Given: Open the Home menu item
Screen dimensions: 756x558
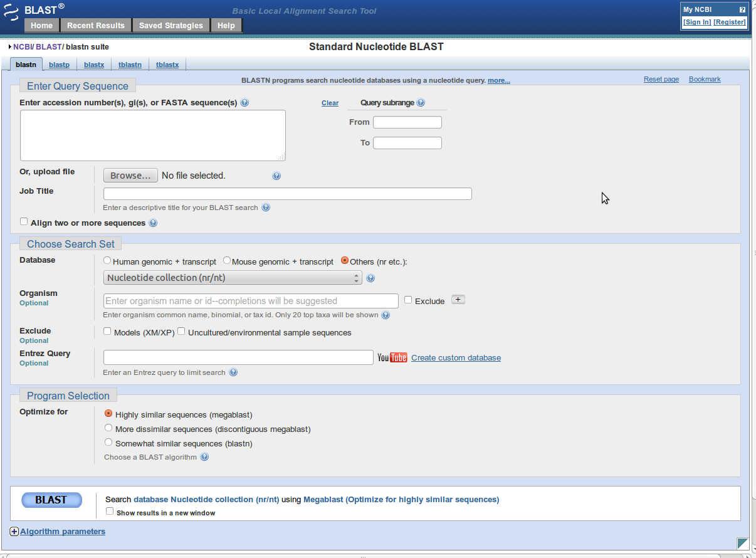Looking at the screenshot, I should coord(42,26).
